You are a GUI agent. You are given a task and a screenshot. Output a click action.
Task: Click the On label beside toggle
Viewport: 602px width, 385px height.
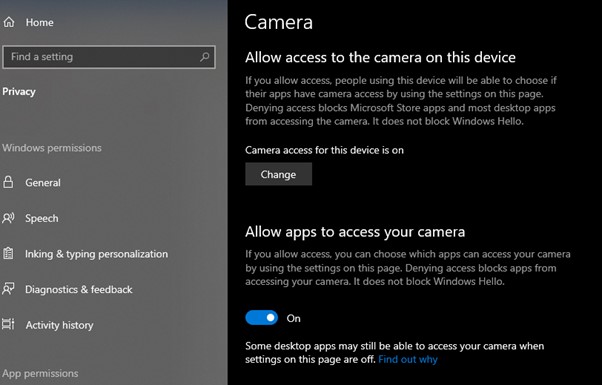pos(293,318)
